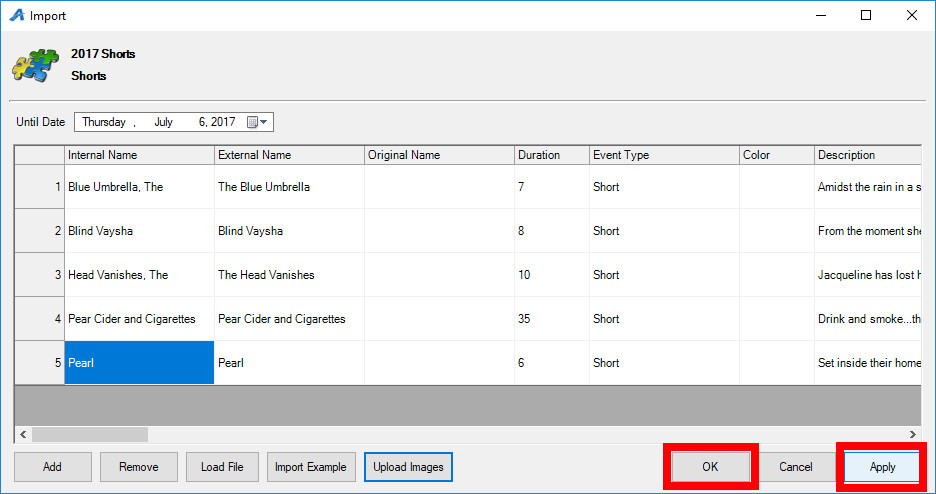Click the Add button
Viewport: 936px width, 494px height.
[53, 467]
